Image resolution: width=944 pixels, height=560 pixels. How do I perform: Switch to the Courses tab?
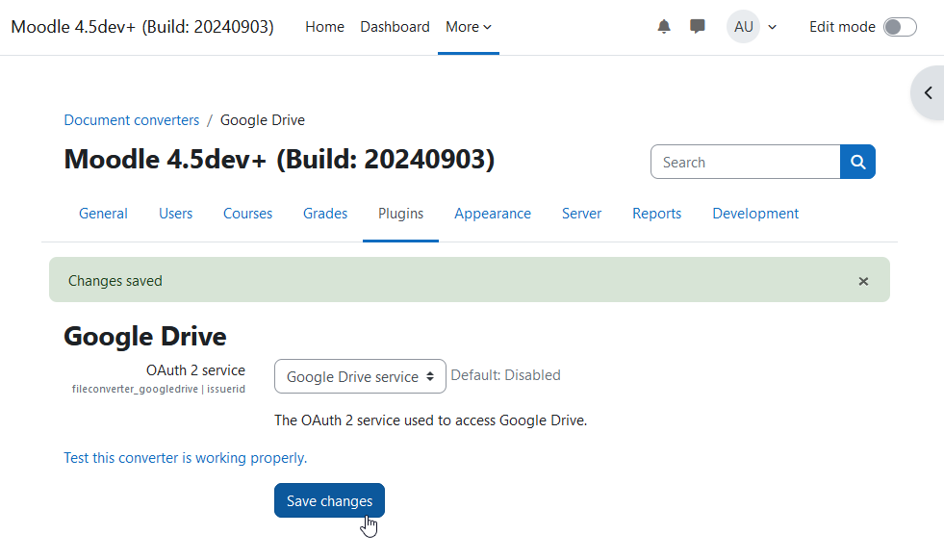[x=247, y=214]
